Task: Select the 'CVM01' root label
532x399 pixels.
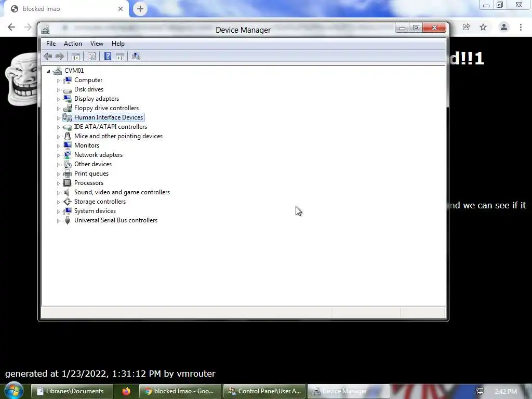Action: (x=74, y=71)
